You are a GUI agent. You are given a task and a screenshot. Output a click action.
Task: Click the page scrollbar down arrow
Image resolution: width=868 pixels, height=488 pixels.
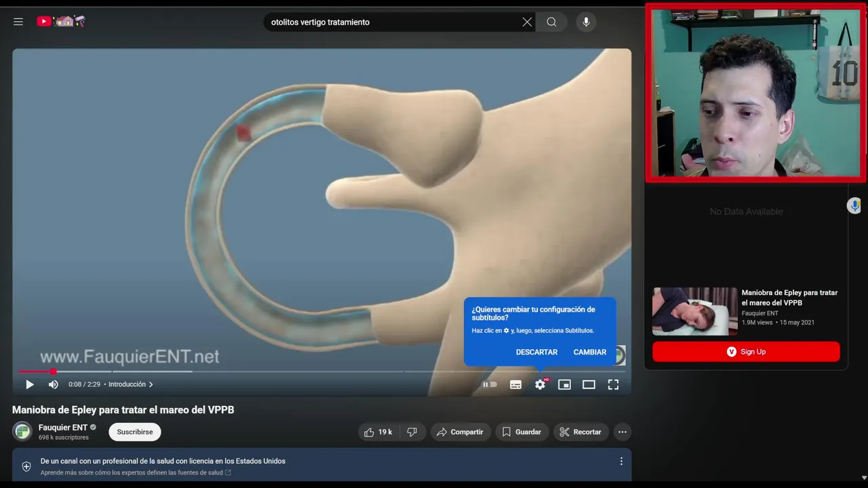(863, 477)
